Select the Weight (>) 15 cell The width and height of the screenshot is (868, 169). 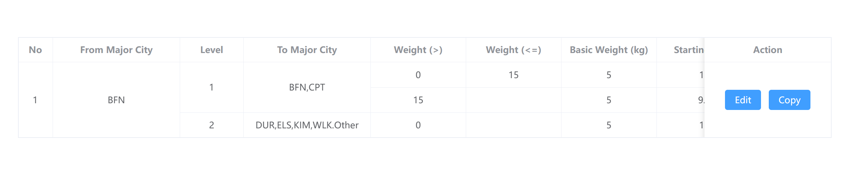pos(418,100)
